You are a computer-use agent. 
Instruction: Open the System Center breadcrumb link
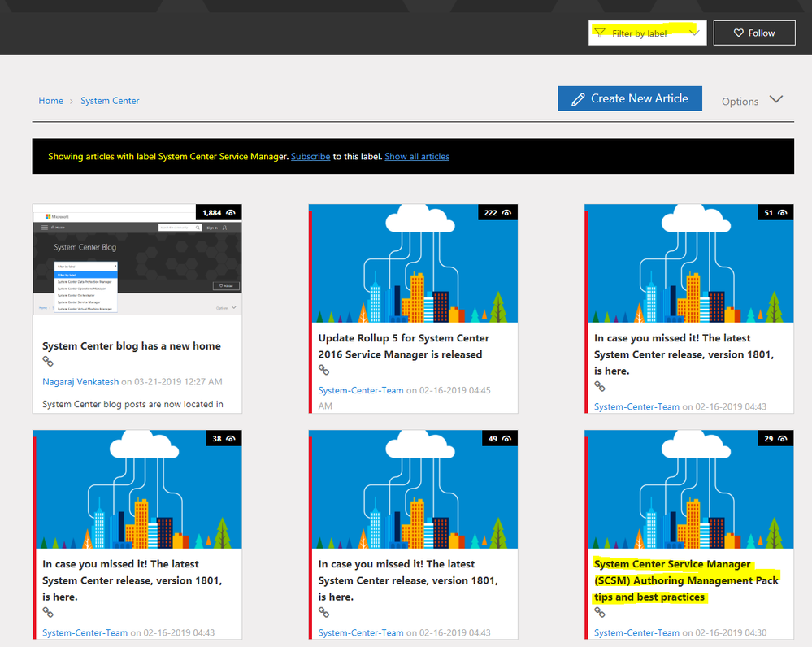tap(110, 101)
